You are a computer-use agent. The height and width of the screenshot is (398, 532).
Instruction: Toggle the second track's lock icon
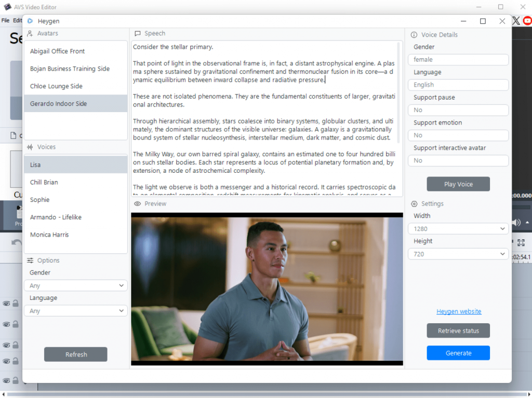15,324
